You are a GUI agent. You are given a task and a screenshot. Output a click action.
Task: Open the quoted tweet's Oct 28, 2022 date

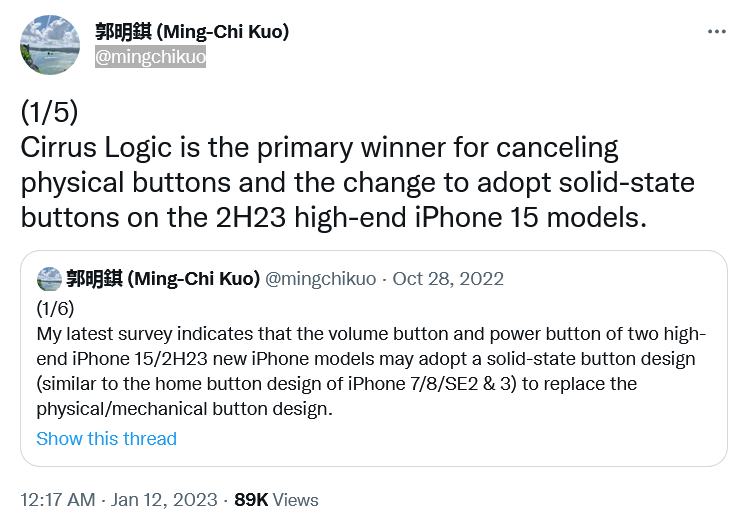[x=448, y=279]
